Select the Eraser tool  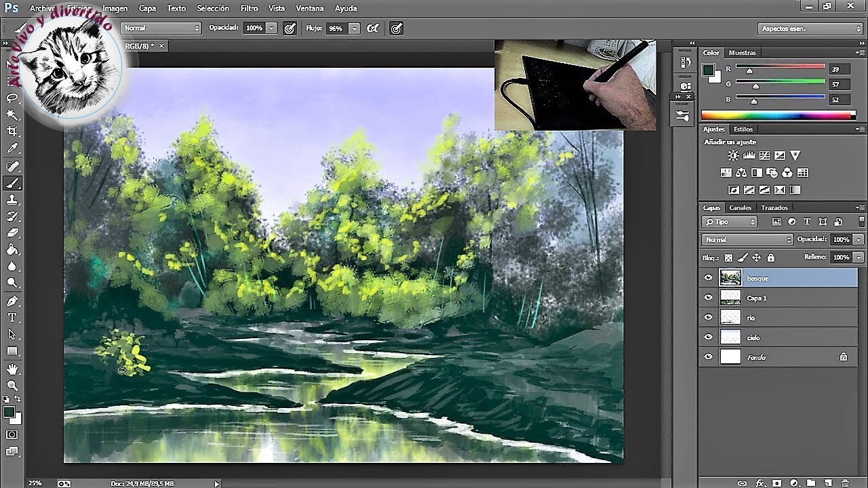[12, 233]
